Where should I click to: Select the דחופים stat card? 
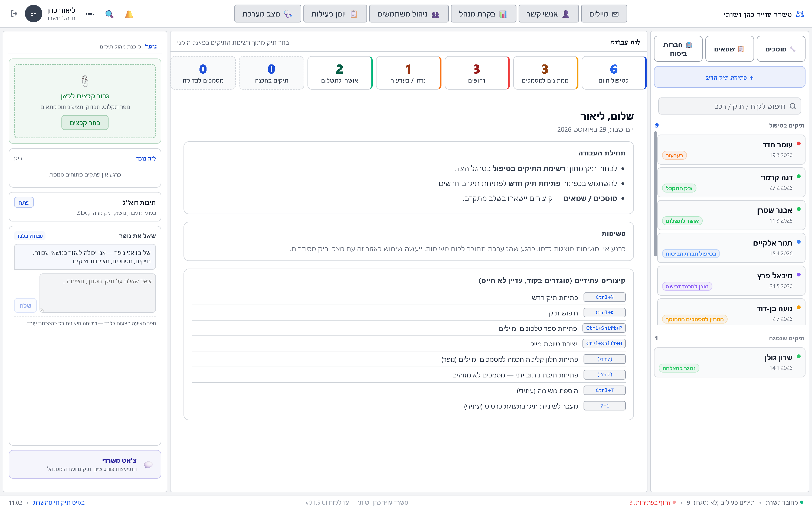coord(477,73)
